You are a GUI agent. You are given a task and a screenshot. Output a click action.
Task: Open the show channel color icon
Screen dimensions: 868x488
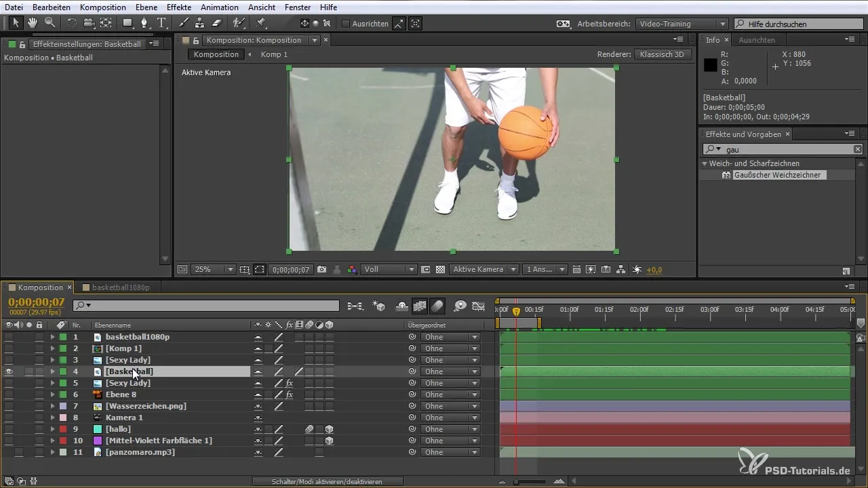pos(352,269)
